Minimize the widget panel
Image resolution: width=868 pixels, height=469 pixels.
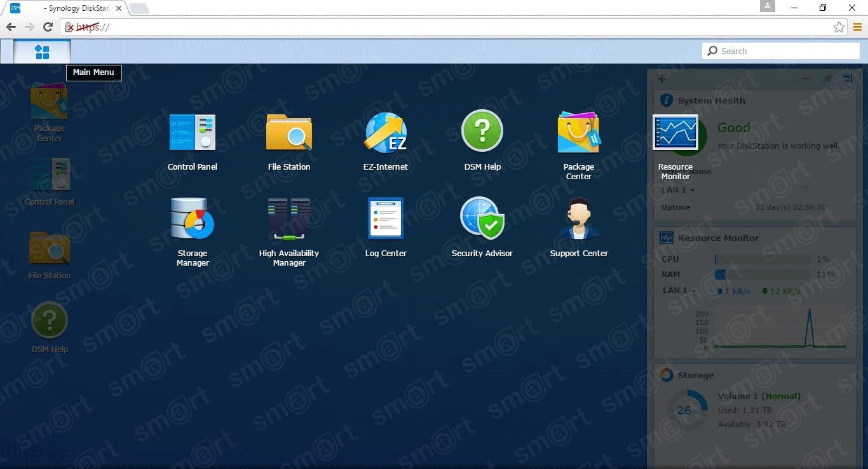pos(806,79)
